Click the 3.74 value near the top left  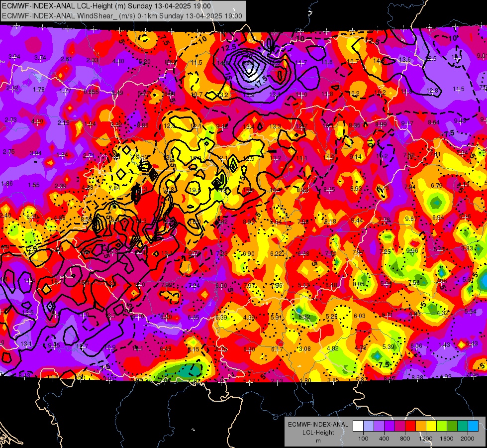point(40,58)
